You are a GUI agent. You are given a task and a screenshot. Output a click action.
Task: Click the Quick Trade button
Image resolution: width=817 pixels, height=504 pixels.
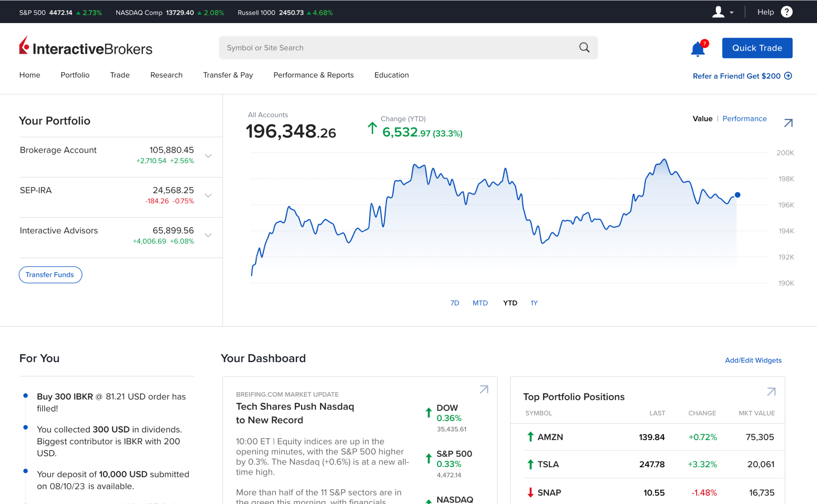click(757, 48)
